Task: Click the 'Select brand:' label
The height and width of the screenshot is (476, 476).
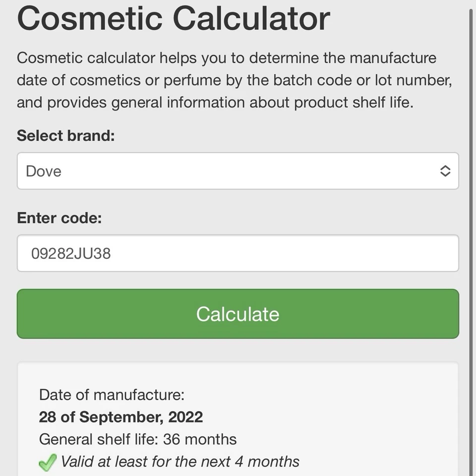Action: click(65, 135)
